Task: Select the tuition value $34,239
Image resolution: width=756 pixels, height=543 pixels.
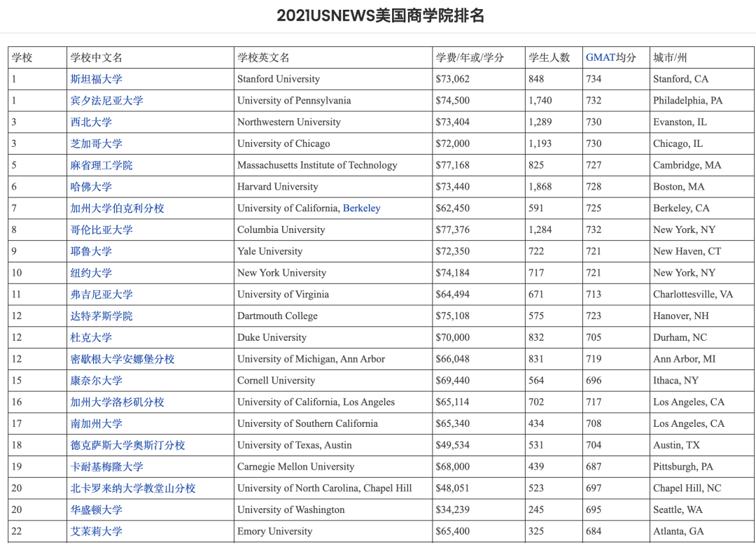Action: pos(452,509)
